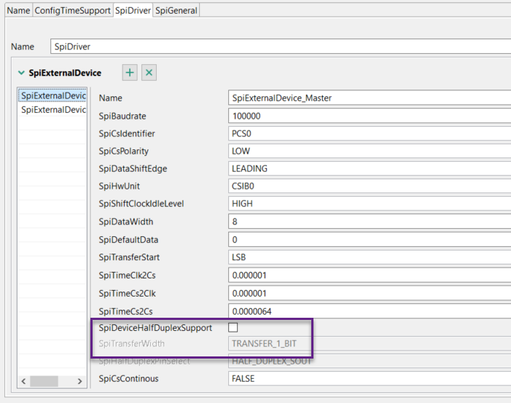Open SpiTransferStart LSB dropdown
Viewport: 511px width, 403px height.
pos(369,257)
